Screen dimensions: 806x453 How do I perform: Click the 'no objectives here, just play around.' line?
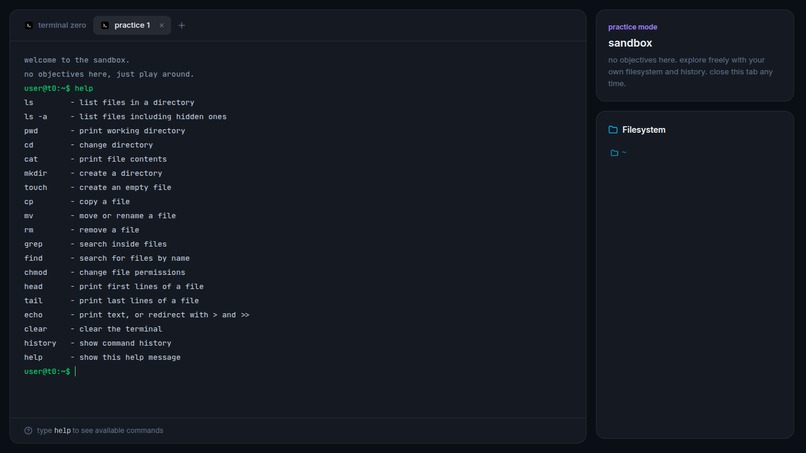(109, 74)
